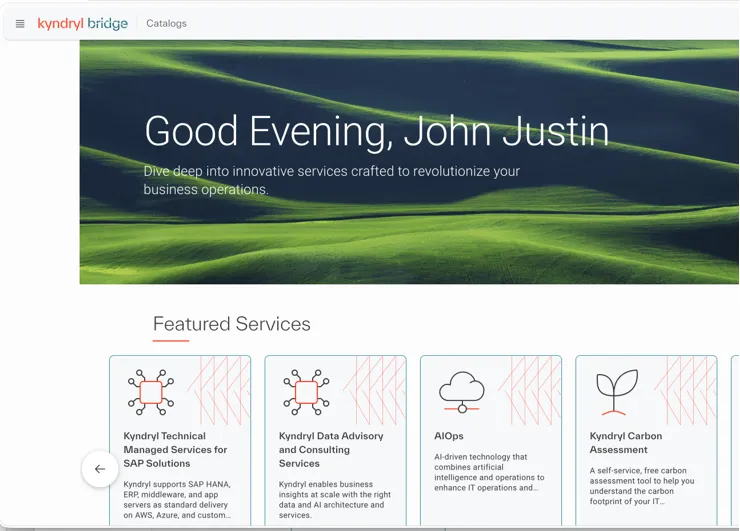Click the 'Kyndryl enables business insights' description

point(335,500)
